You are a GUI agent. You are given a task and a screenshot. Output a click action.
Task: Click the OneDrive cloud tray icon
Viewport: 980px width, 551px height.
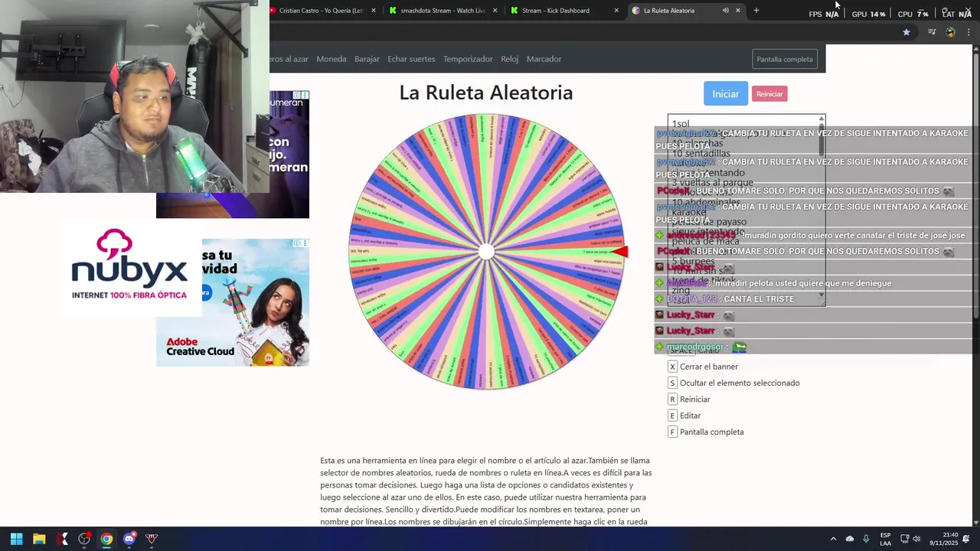(850, 539)
